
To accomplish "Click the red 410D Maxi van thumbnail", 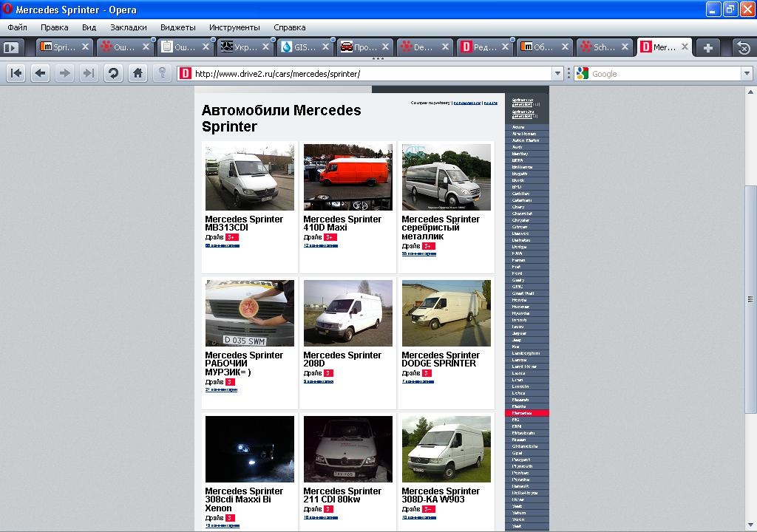I will 348,177.
